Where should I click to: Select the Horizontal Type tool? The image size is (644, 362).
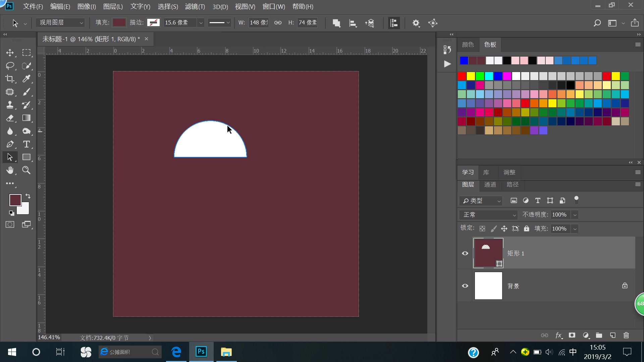point(26,144)
